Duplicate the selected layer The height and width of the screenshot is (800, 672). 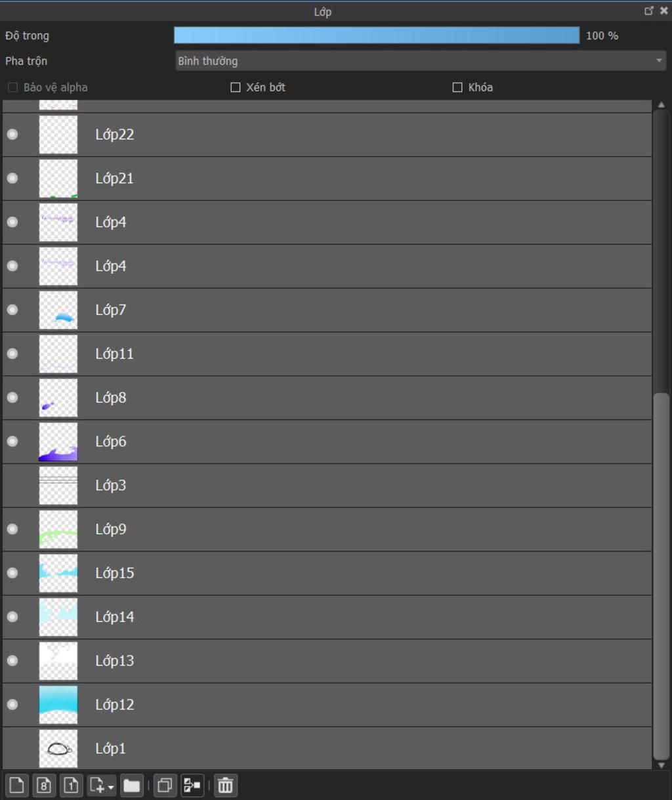click(x=165, y=785)
